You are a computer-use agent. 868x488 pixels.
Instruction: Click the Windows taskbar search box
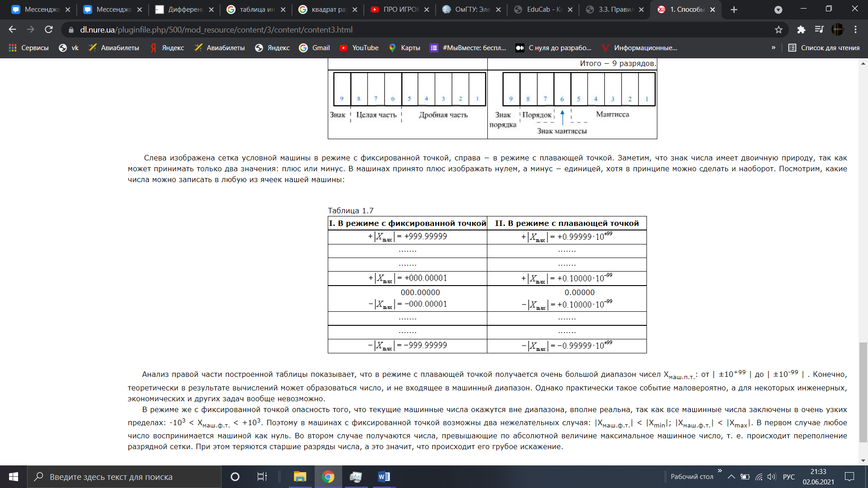pyautogui.click(x=124, y=477)
